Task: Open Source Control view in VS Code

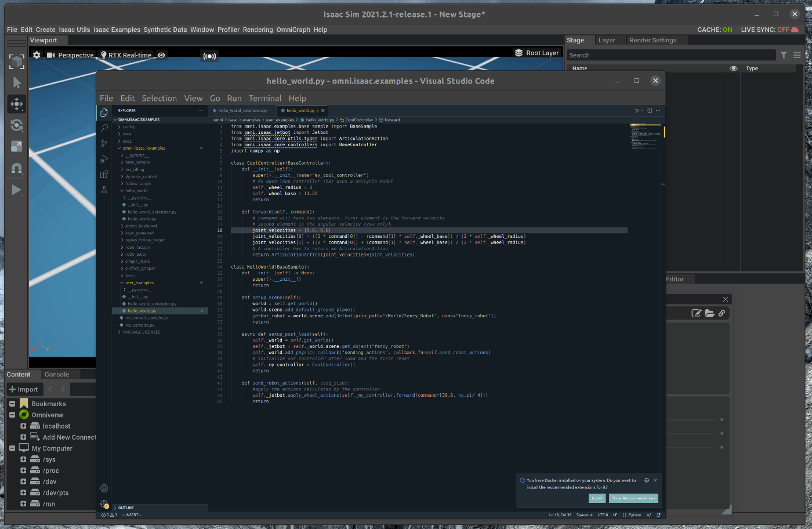Action: click(x=104, y=143)
